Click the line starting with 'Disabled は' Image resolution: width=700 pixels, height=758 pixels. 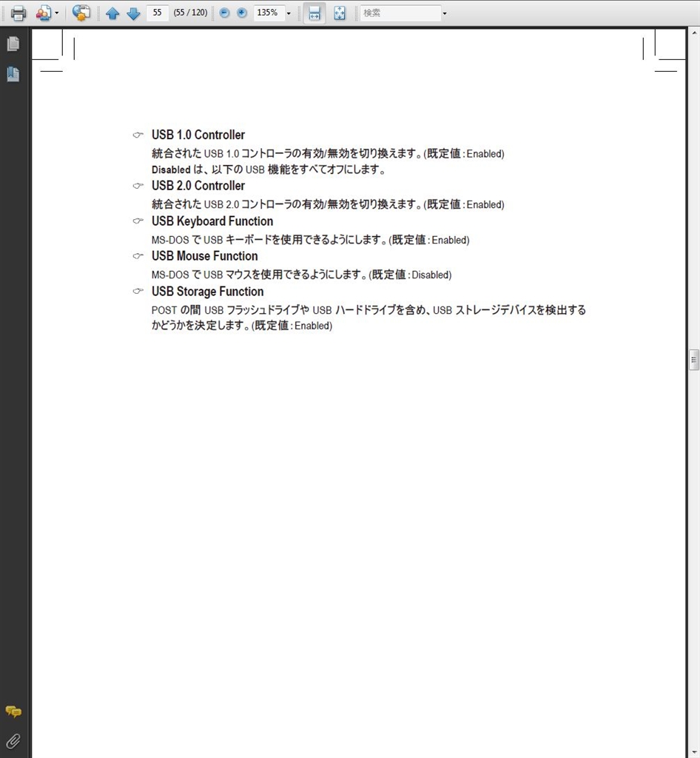tap(268, 170)
